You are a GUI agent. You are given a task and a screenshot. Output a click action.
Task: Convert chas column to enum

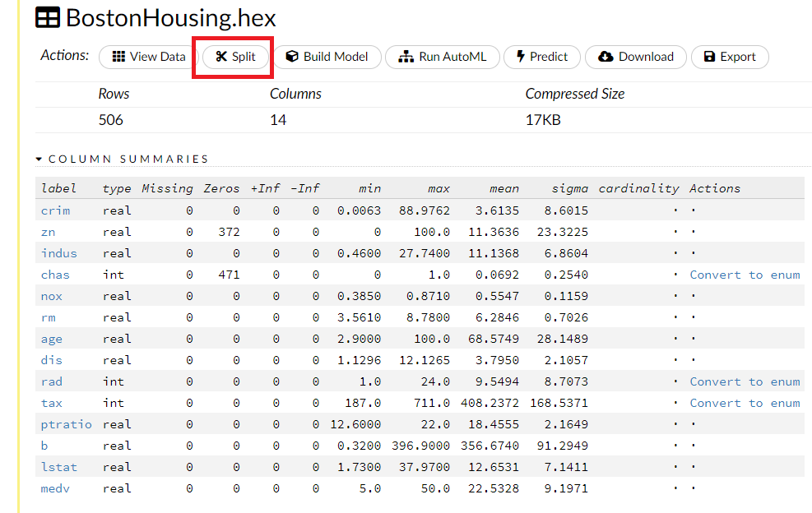coord(745,275)
